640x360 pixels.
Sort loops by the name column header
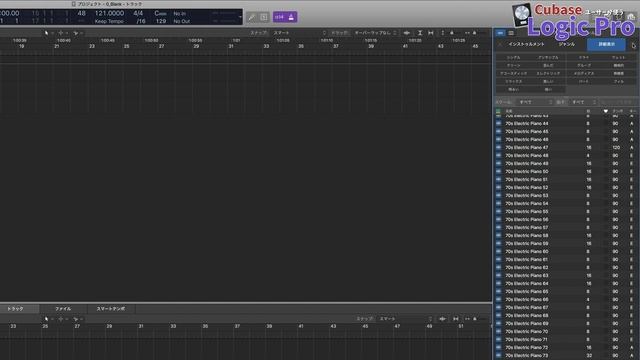point(509,111)
